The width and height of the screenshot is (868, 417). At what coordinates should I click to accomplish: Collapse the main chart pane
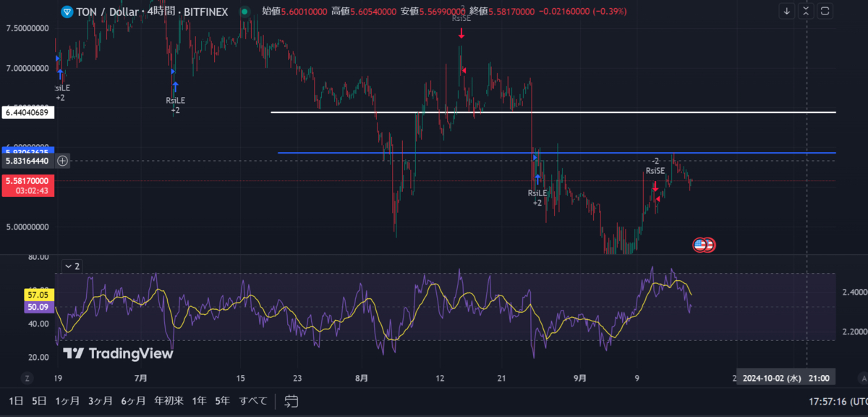coord(807,12)
